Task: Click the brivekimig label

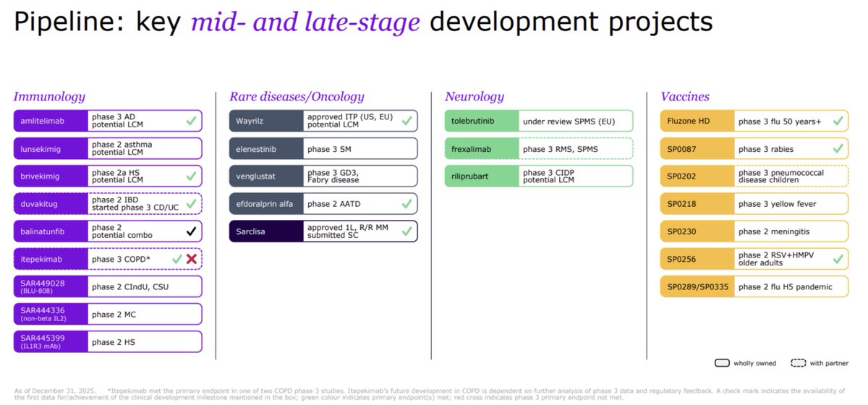Action: [x=51, y=176]
